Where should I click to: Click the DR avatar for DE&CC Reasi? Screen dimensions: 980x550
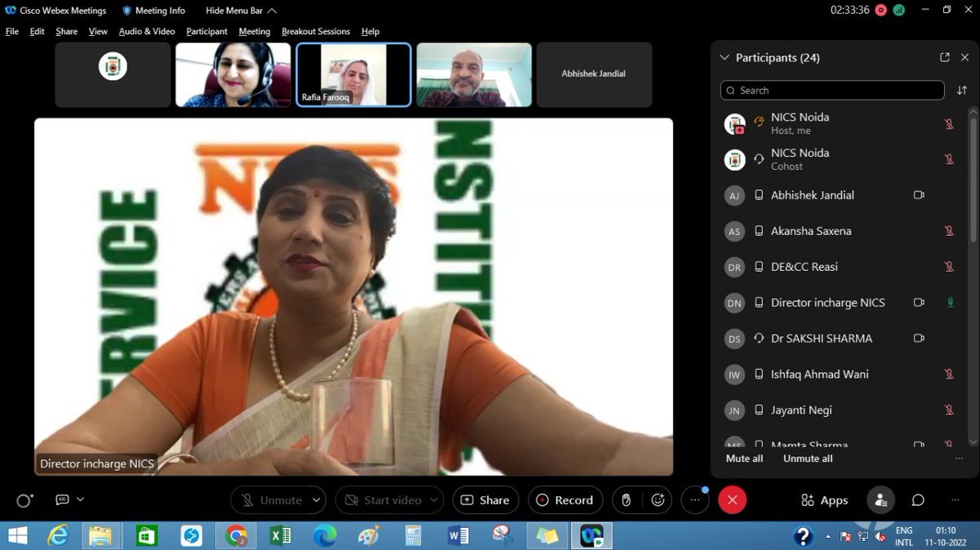point(734,267)
